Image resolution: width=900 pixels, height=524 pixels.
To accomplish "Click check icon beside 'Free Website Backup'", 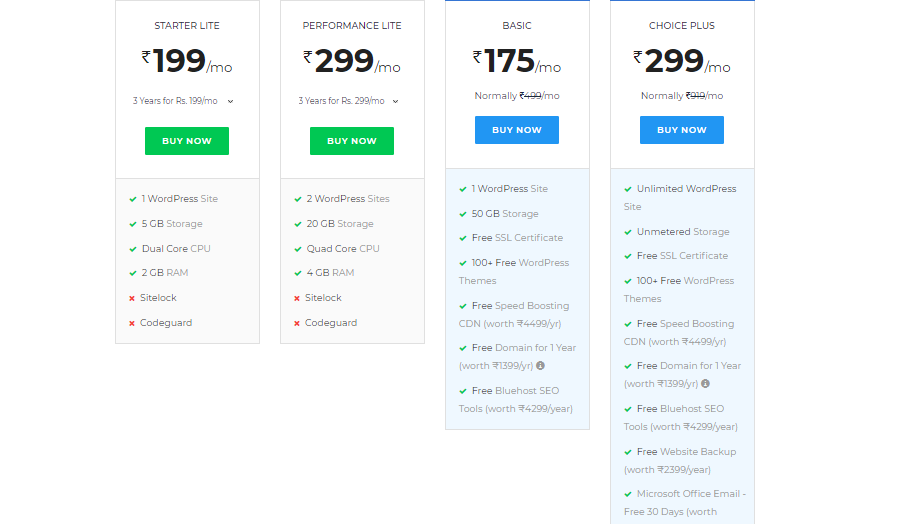I will point(628,452).
